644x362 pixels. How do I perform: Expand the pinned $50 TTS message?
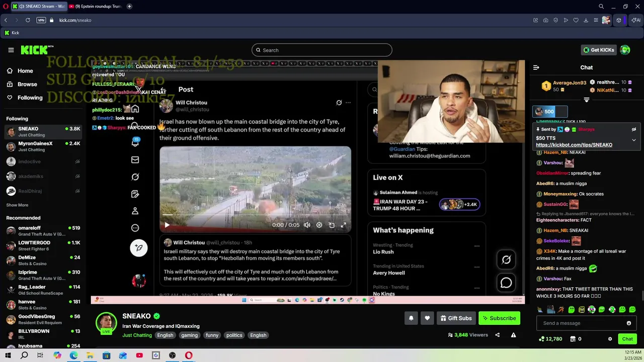pos(634,140)
